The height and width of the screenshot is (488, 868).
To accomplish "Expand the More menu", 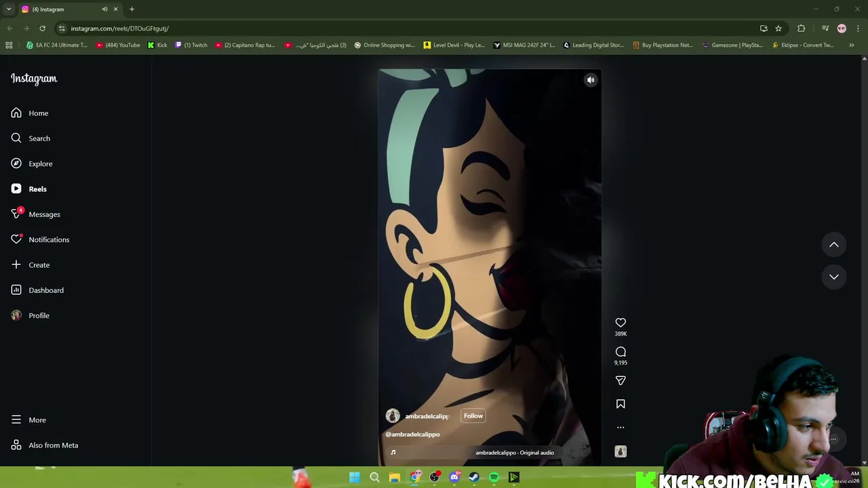I will 28,420.
